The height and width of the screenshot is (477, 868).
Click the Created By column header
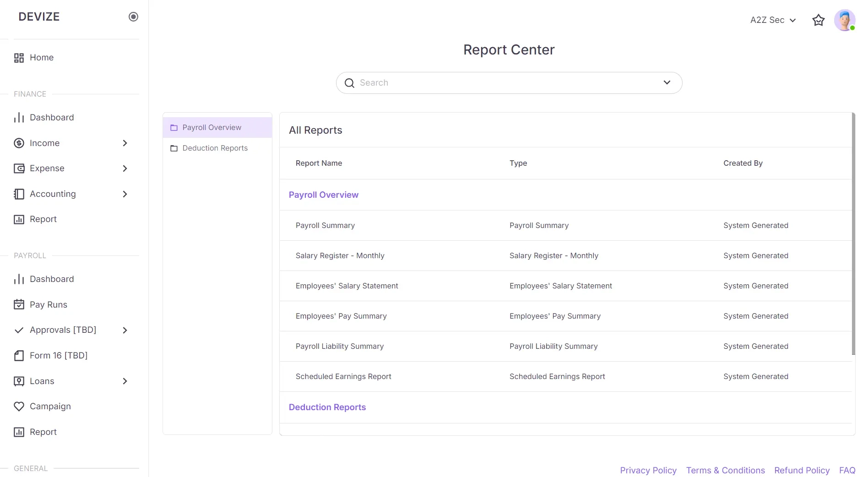[x=743, y=163]
